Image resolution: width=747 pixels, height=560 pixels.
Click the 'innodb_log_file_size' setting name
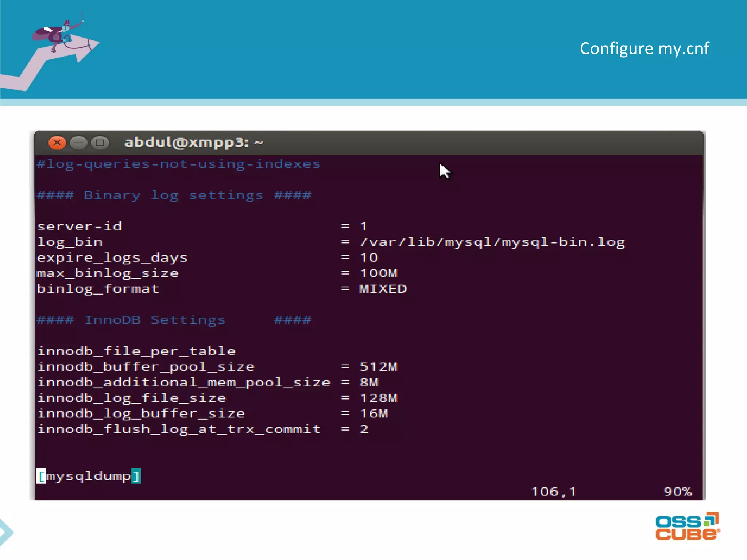(132, 398)
